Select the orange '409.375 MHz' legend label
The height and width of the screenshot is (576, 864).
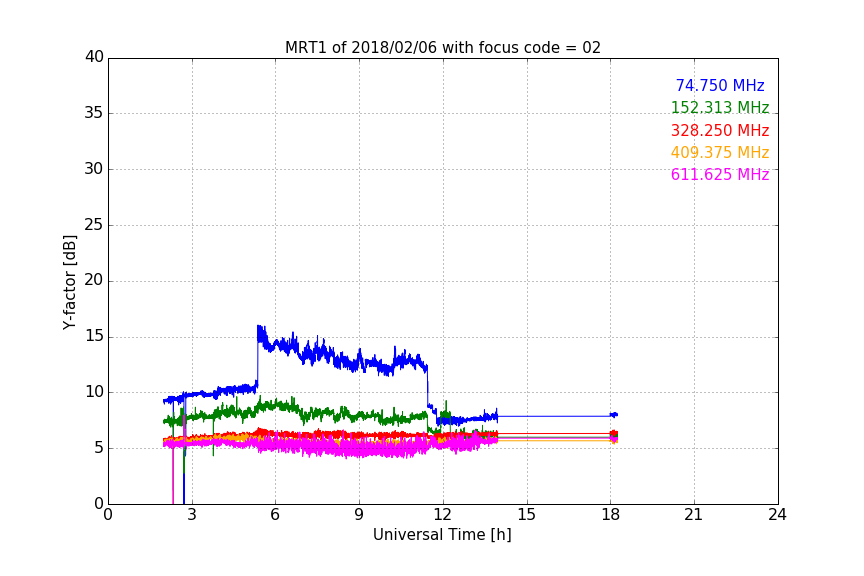click(x=720, y=152)
